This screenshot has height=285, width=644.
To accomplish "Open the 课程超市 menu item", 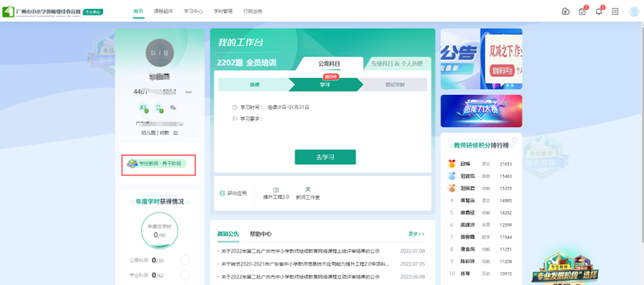I will click(x=163, y=12).
